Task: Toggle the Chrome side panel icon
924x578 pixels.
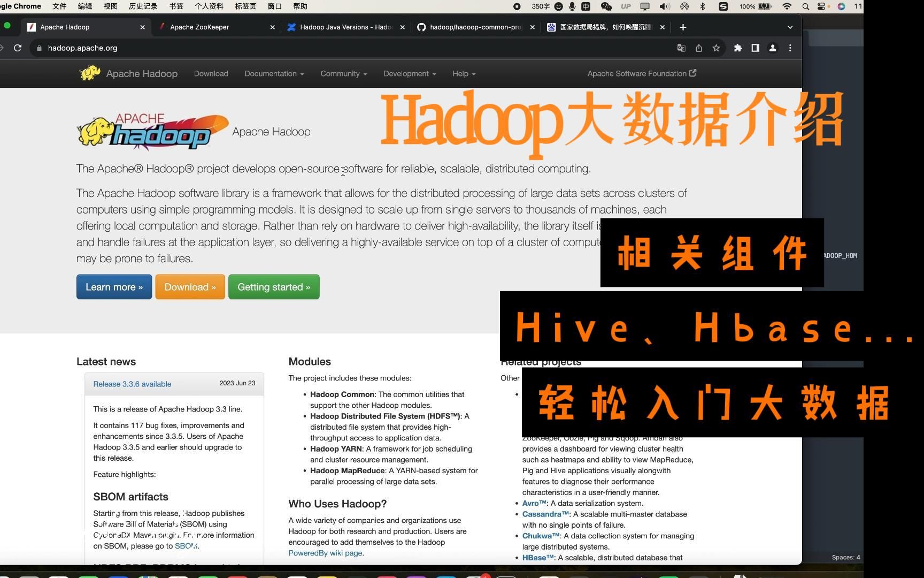Action: [x=756, y=48]
